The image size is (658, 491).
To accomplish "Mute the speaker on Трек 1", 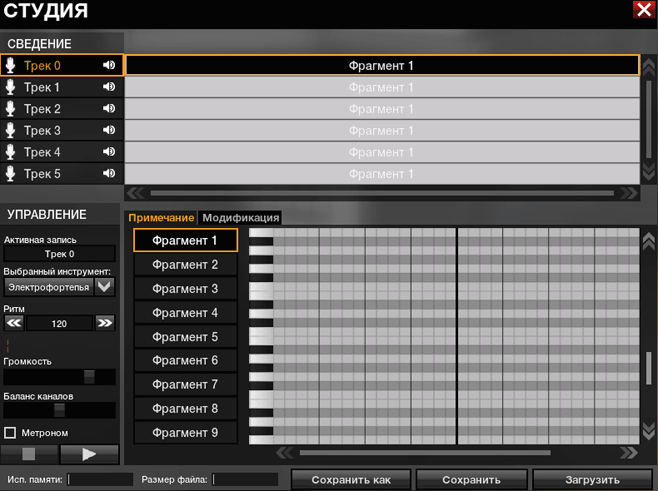I will pyautogui.click(x=109, y=87).
